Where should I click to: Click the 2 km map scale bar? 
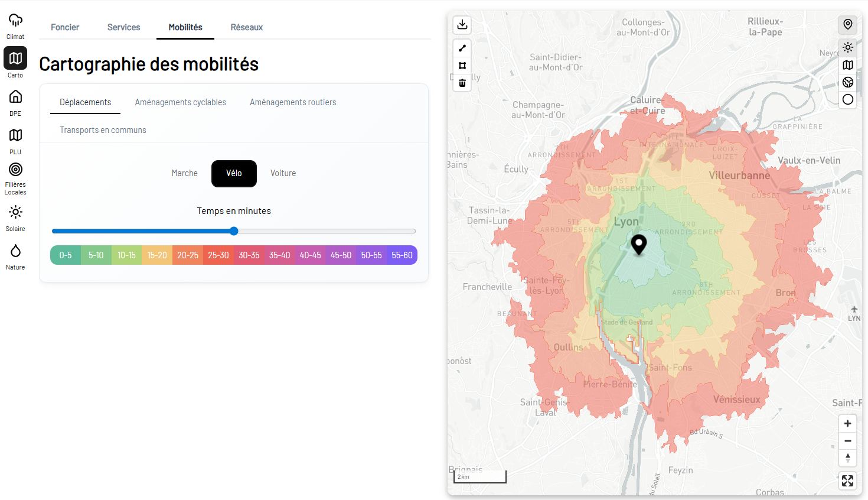pos(479,476)
